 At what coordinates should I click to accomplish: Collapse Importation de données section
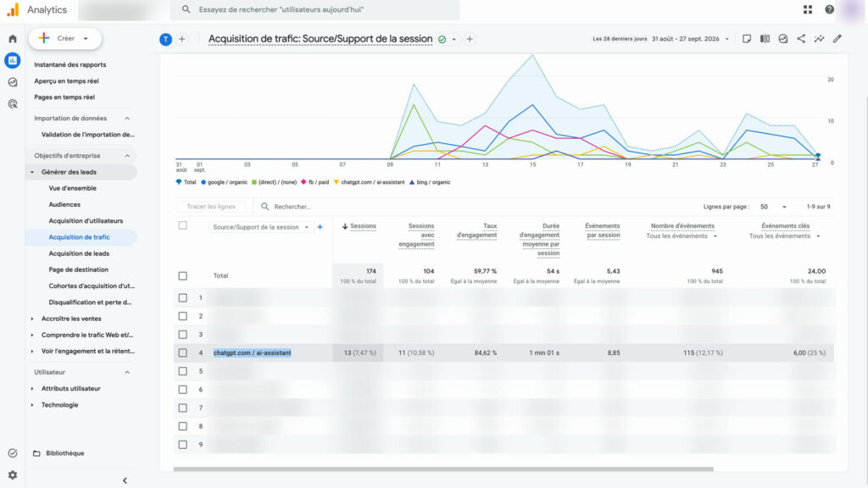(127, 119)
